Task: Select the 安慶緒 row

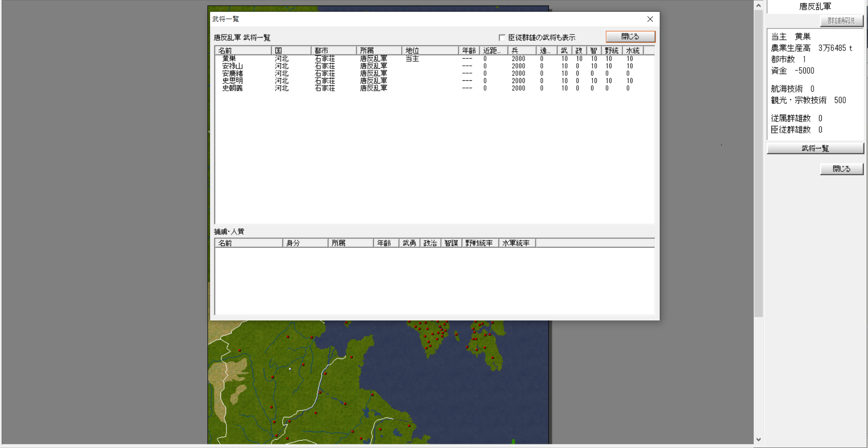Action: (232, 74)
